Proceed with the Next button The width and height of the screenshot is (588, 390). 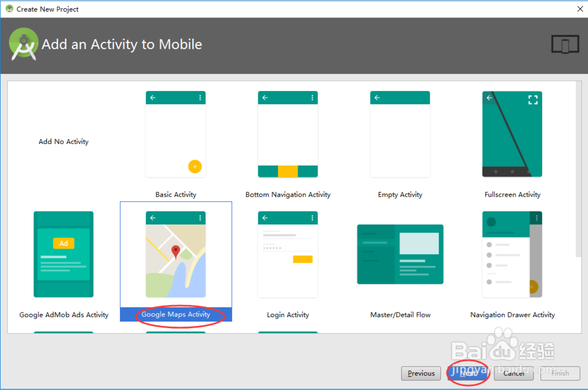pyautogui.click(x=467, y=374)
